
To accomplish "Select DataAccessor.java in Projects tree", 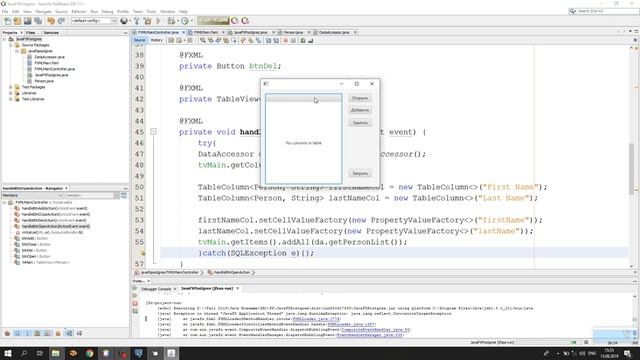I will point(49,57).
